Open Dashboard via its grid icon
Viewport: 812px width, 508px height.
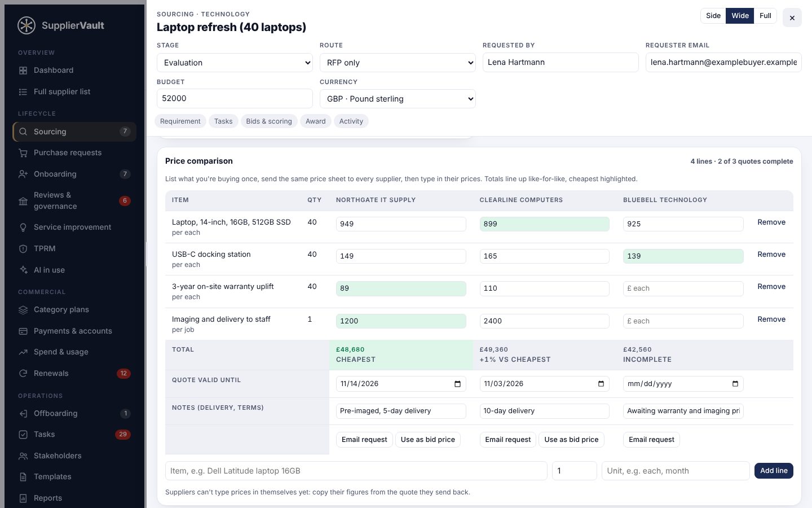click(23, 71)
